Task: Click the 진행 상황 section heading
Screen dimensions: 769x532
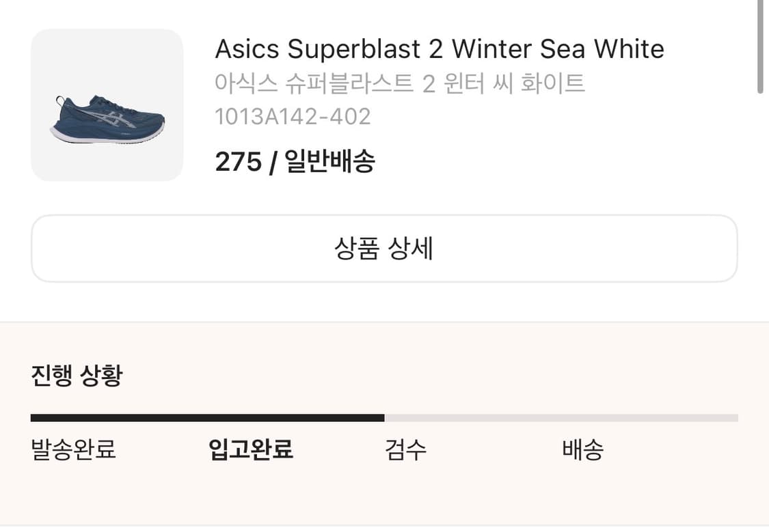Action: point(77,376)
